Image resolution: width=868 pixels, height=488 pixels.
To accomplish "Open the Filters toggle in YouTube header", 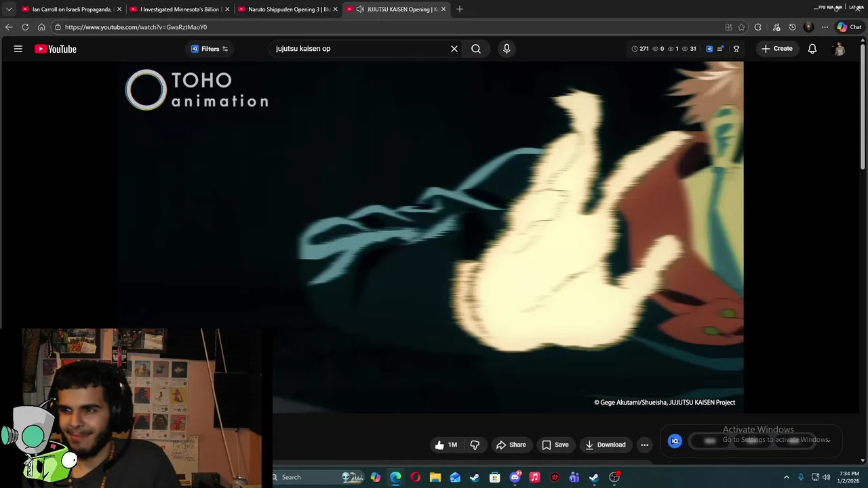I will pos(209,49).
